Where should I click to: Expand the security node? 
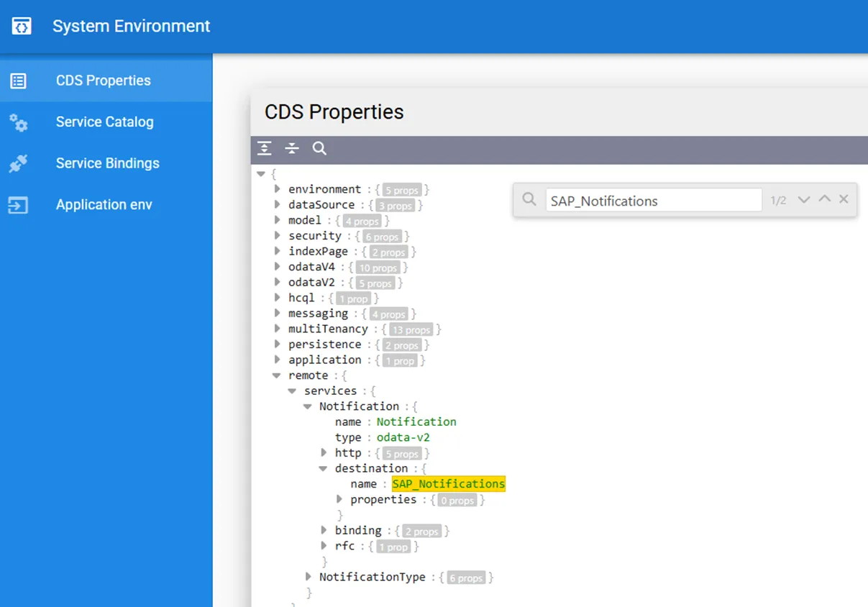(277, 236)
